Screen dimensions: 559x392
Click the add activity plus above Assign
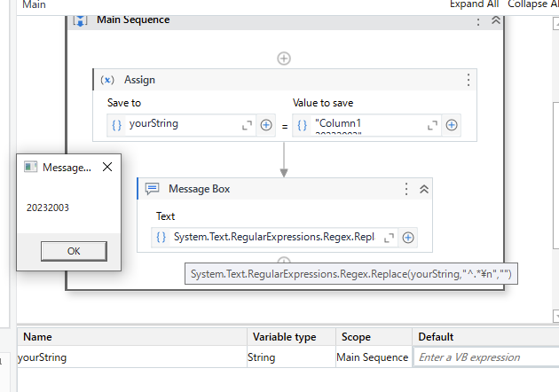coord(284,59)
